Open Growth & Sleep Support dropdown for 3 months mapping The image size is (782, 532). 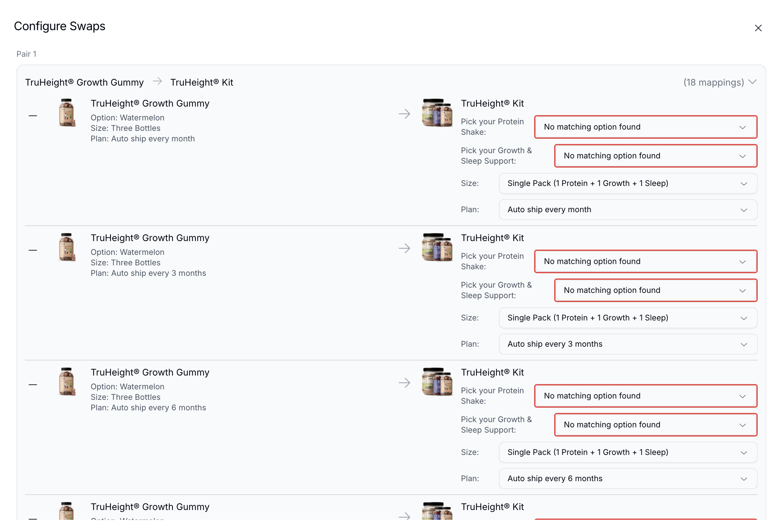(656, 290)
